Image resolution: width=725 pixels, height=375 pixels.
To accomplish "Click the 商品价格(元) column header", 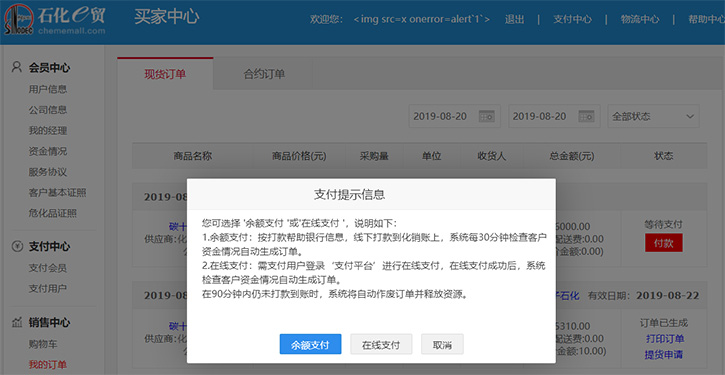I will pos(299,156).
